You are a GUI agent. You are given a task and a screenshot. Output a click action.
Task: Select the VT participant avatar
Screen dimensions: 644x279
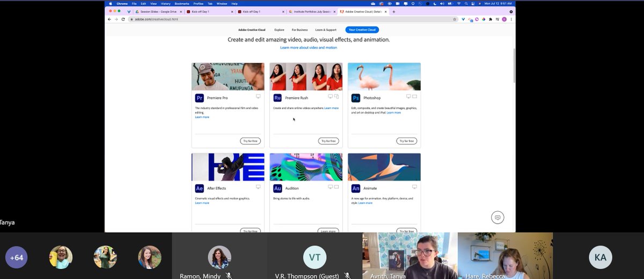click(x=314, y=257)
